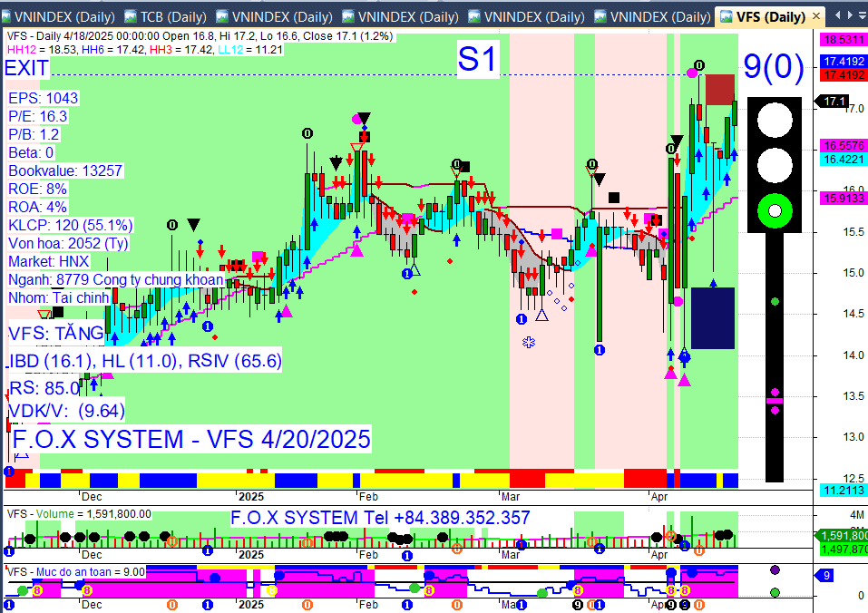
Task: Click the green 1,591,800 volume label
Action: [842, 536]
